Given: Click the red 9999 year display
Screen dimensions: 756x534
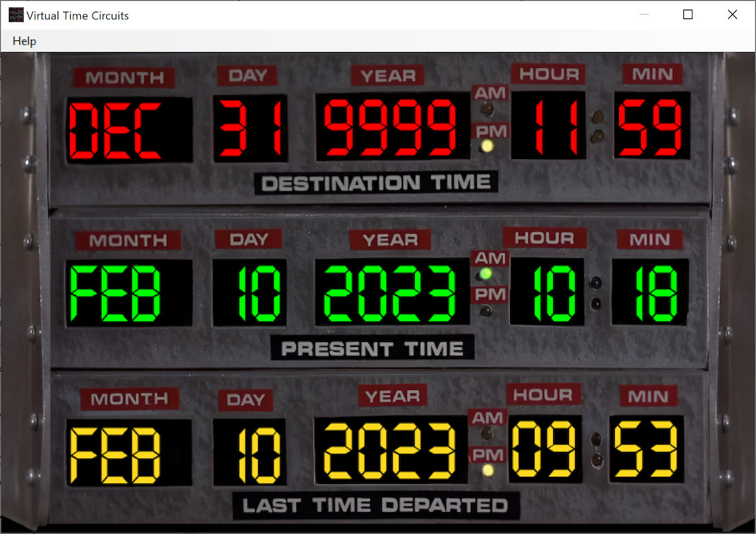Looking at the screenshot, I should 393,127.
